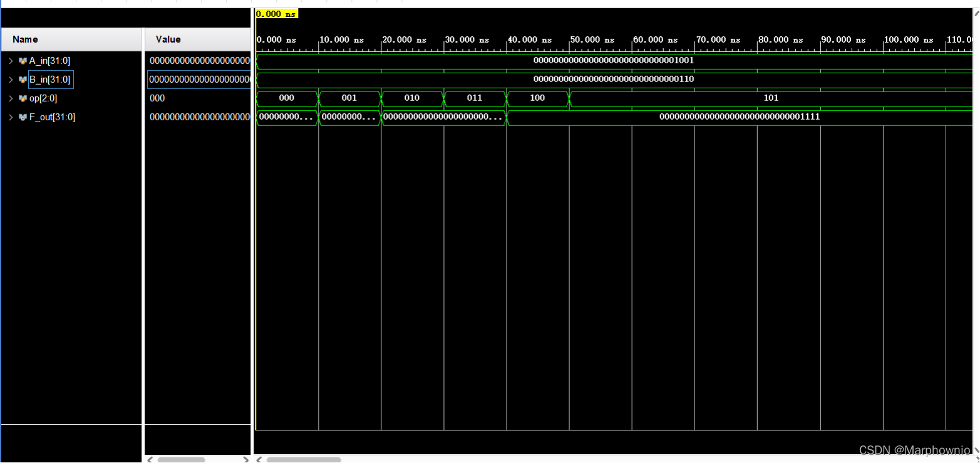Screen dimensions: 980x463
Task: Click the 90.000 ns ruler mark
Action: 843,39
